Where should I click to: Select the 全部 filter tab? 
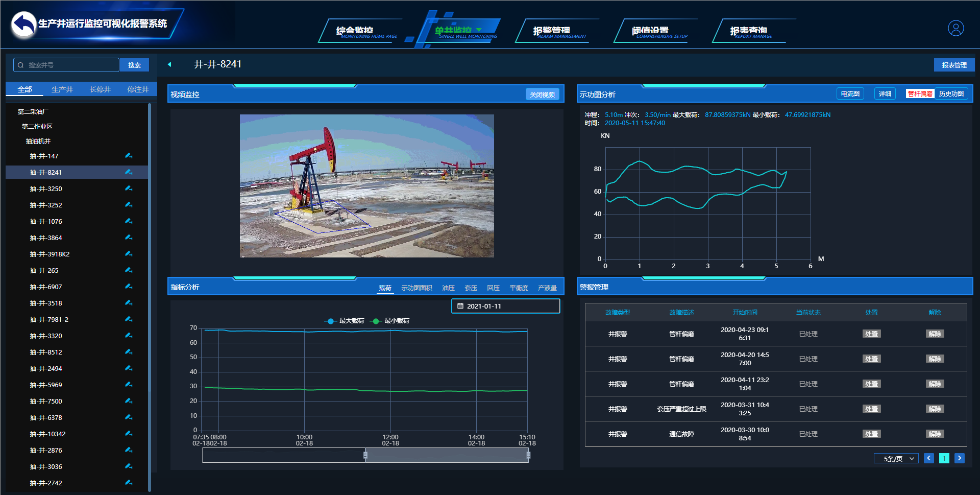tap(24, 89)
